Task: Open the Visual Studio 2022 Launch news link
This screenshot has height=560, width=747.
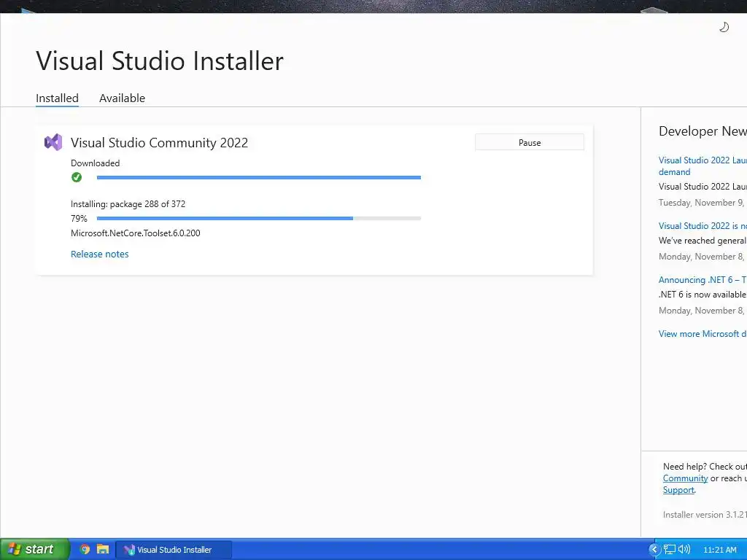Action: point(703,166)
